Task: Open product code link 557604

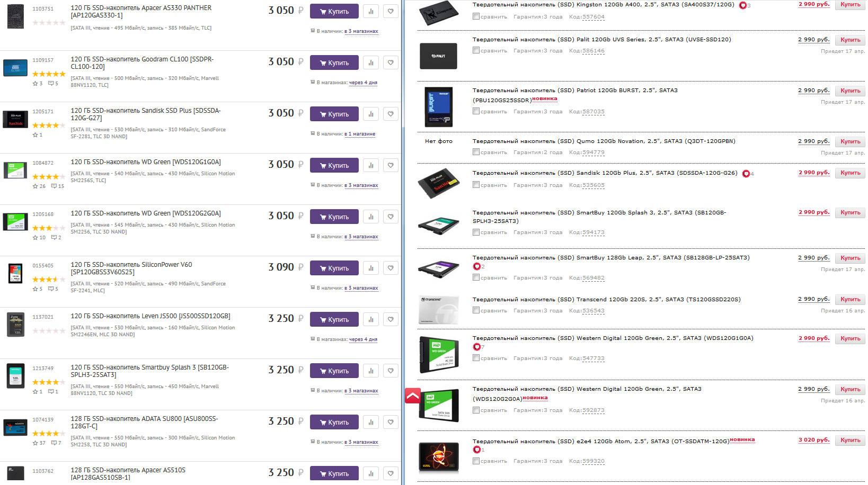Action: click(x=594, y=17)
